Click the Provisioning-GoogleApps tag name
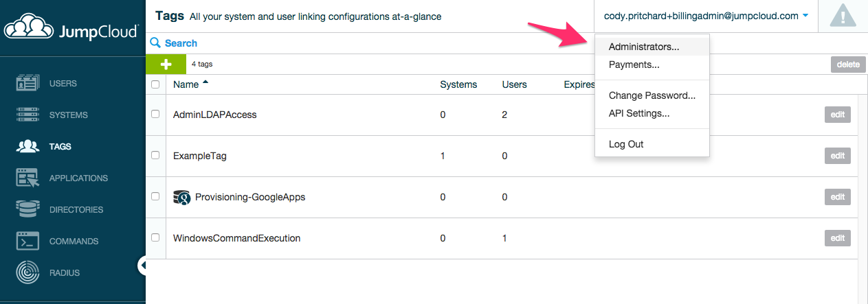The image size is (868, 304). coord(250,197)
